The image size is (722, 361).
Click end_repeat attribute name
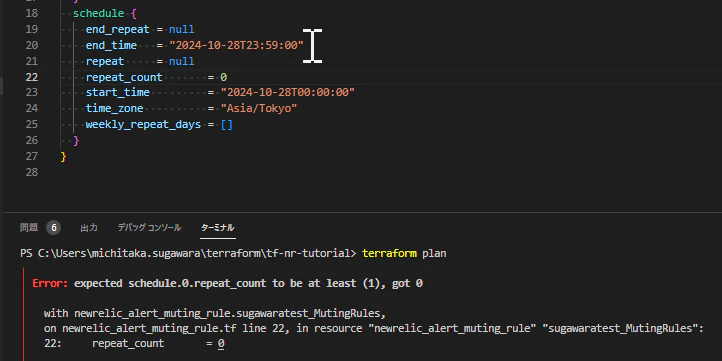click(117, 29)
